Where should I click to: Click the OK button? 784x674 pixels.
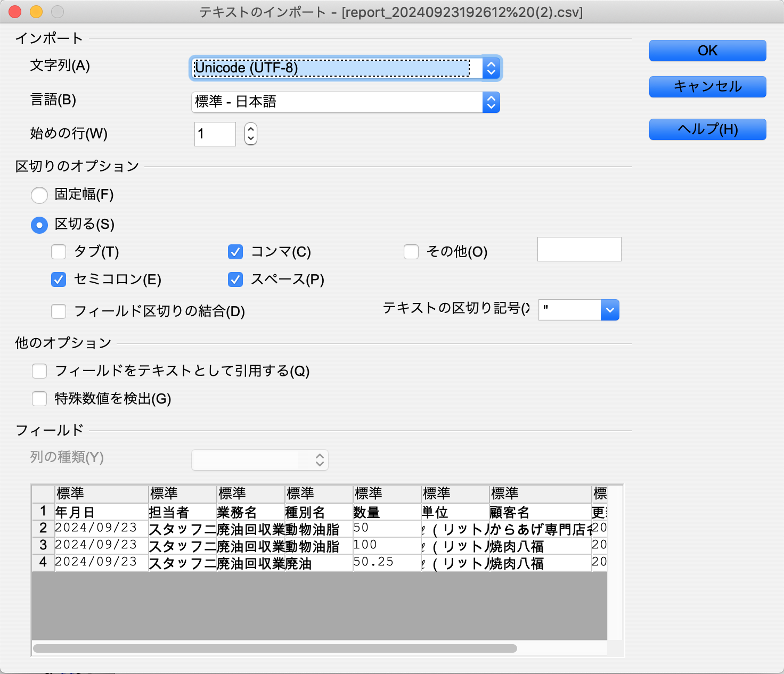tap(707, 51)
